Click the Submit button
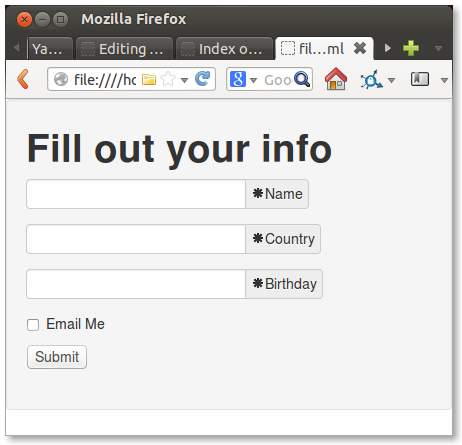The height and width of the screenshot is (445, 462). pos(57,357)
